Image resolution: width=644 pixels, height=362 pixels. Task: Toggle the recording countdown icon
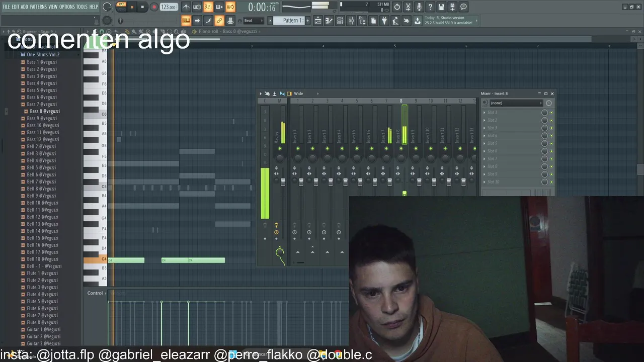208,7
